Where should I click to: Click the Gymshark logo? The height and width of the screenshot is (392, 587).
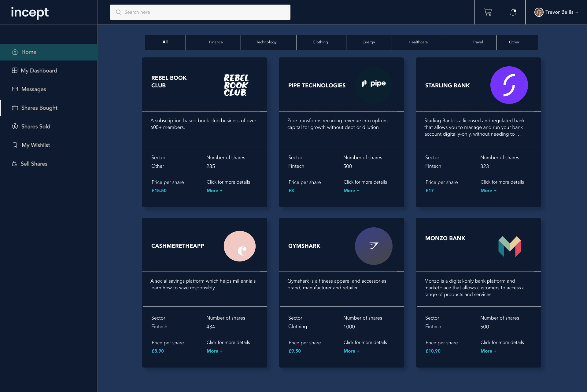coord(374,246)
